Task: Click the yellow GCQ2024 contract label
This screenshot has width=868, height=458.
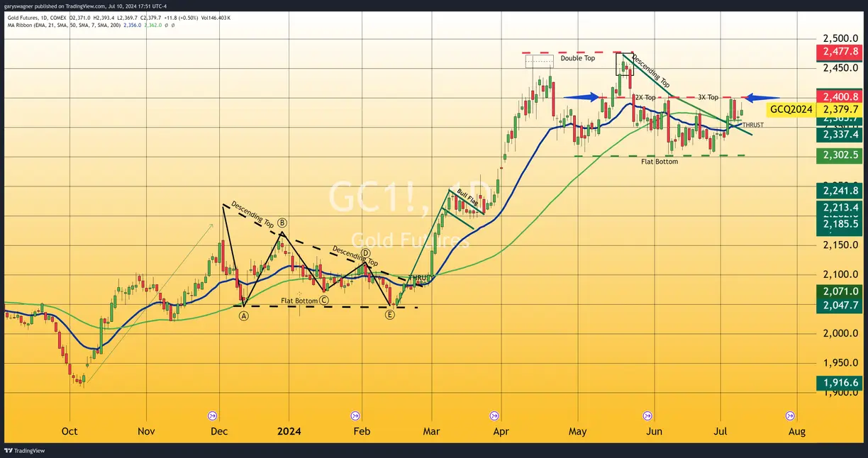Action: pos(791,110)
